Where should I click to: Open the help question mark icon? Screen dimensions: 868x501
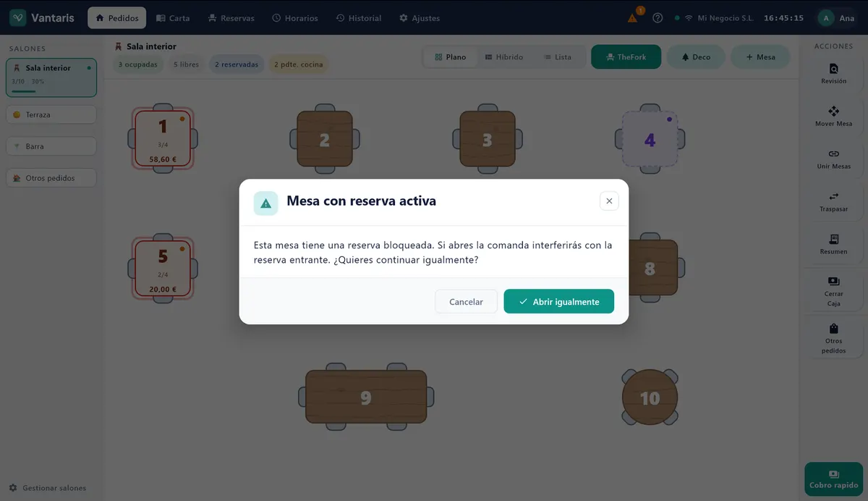658,18
